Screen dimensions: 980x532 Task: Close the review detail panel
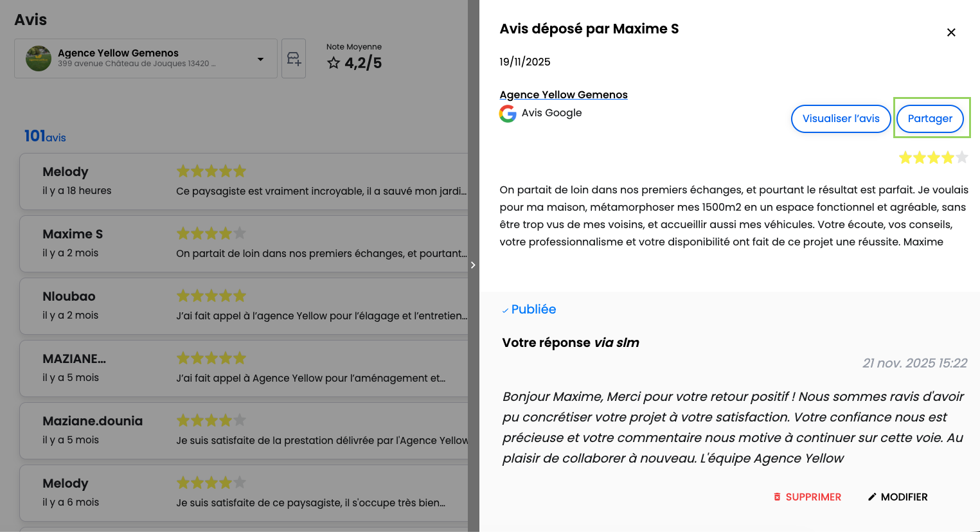(x=951, y=33)
